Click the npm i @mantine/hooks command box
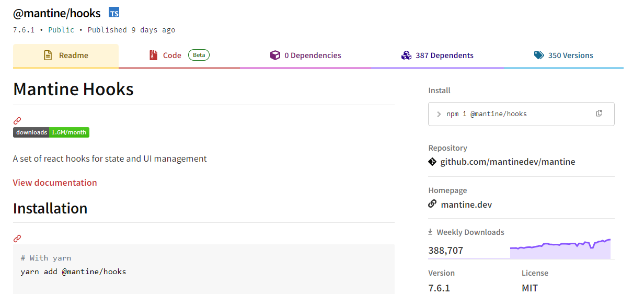Viewport: 644px width, 294px height. (521, 114)
